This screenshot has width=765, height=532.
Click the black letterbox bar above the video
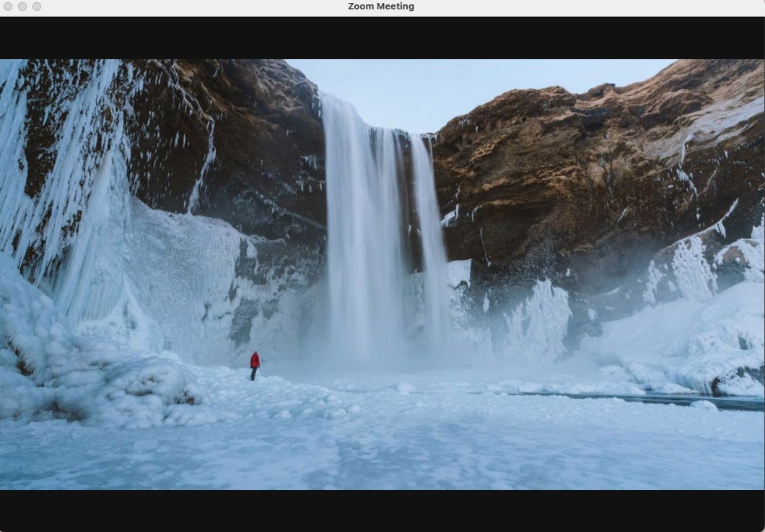[x=382, y=35]
